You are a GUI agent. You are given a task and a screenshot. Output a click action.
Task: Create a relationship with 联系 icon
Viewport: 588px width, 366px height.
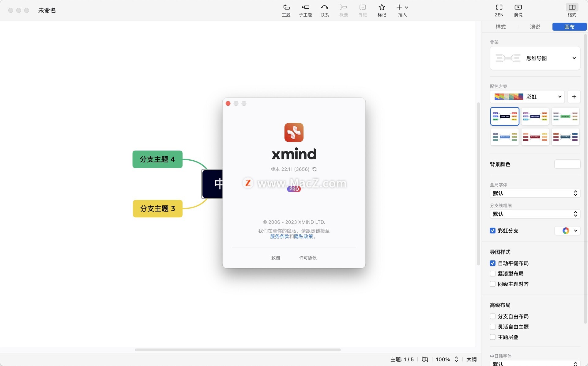coord(324,10)
